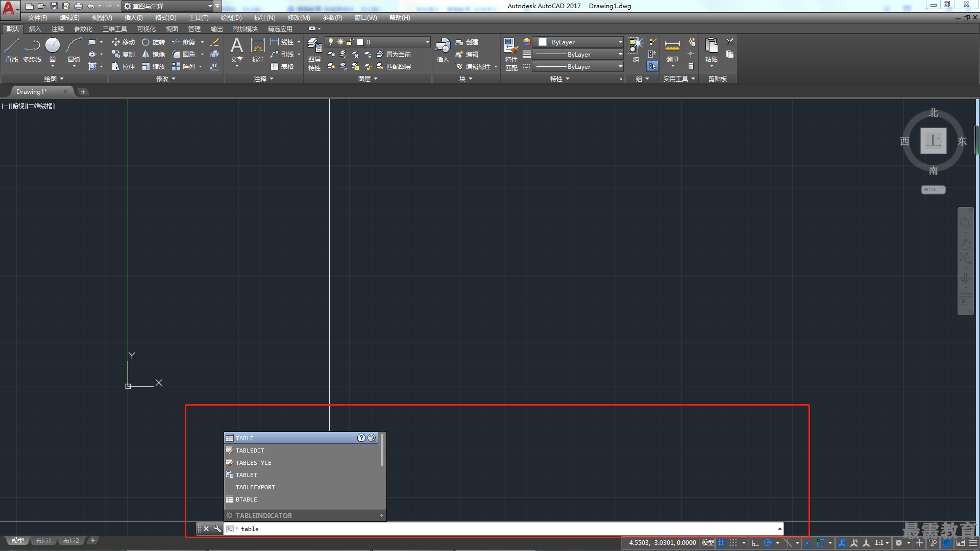Toggle object snap tracking in status bar
Viewport: 980px width, 551px height.
[x=808, y=543]
